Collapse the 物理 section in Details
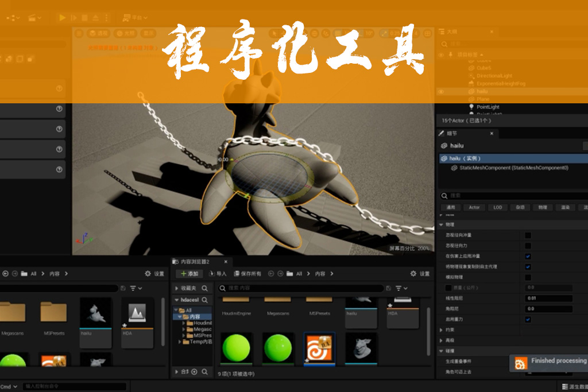This screenshot has width=588, height=392. tap(441, 225)
